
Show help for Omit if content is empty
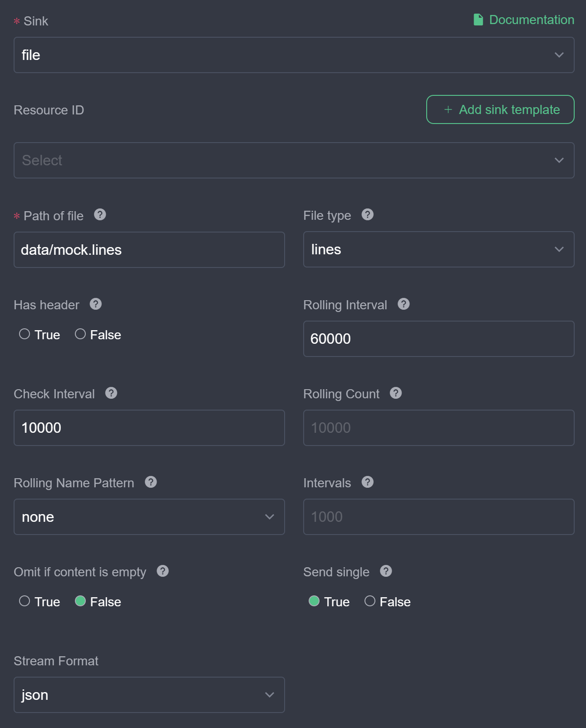(x=163, y=571)
